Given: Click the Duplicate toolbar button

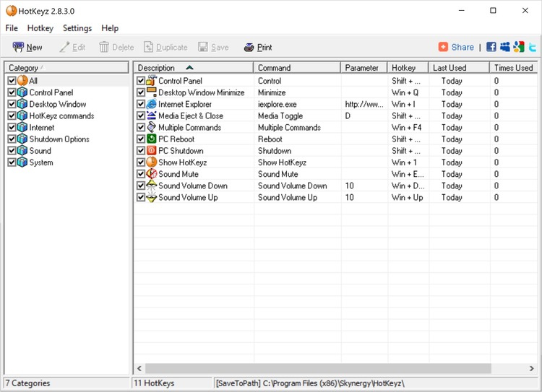Looking at the screenshot, I should pyautogui.click(x=165, y=48).
